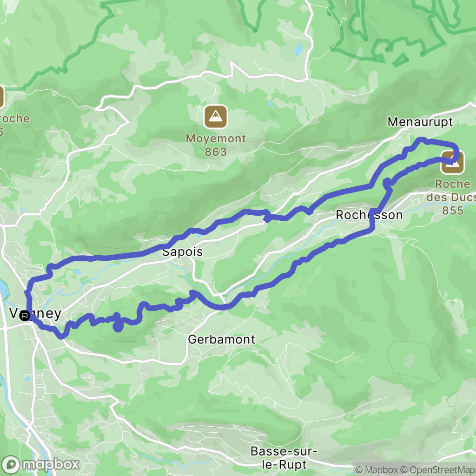
Task: Click the Roche des Ducs 855 label
Action: click(x=452, y=197)
